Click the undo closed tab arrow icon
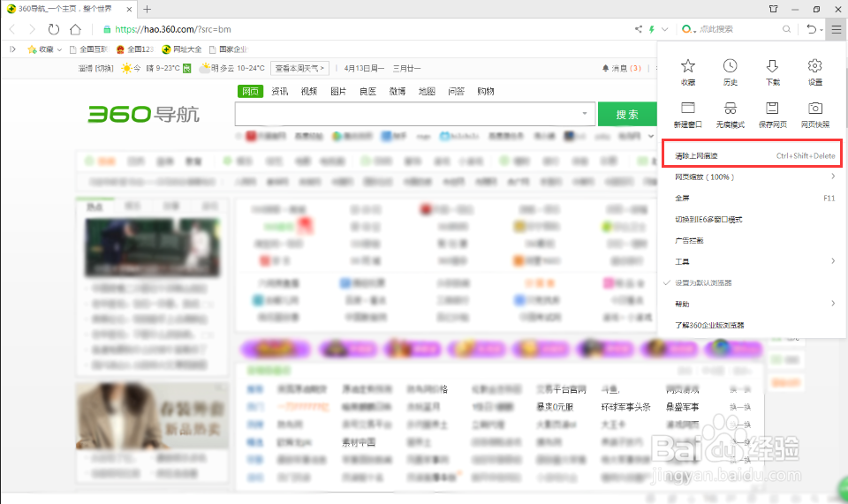This screenshot has width=848, height=504. point(811,29)
